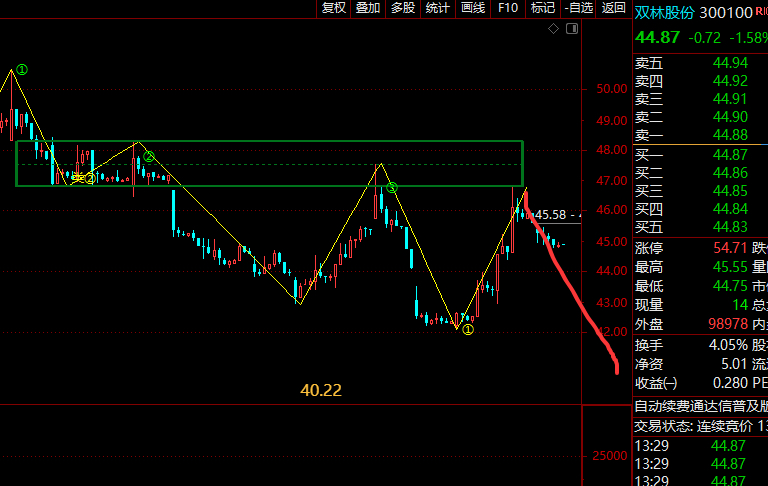Activate the 画线 drawing tool
This screenshot has width=768, height=486.
(473, 8)
